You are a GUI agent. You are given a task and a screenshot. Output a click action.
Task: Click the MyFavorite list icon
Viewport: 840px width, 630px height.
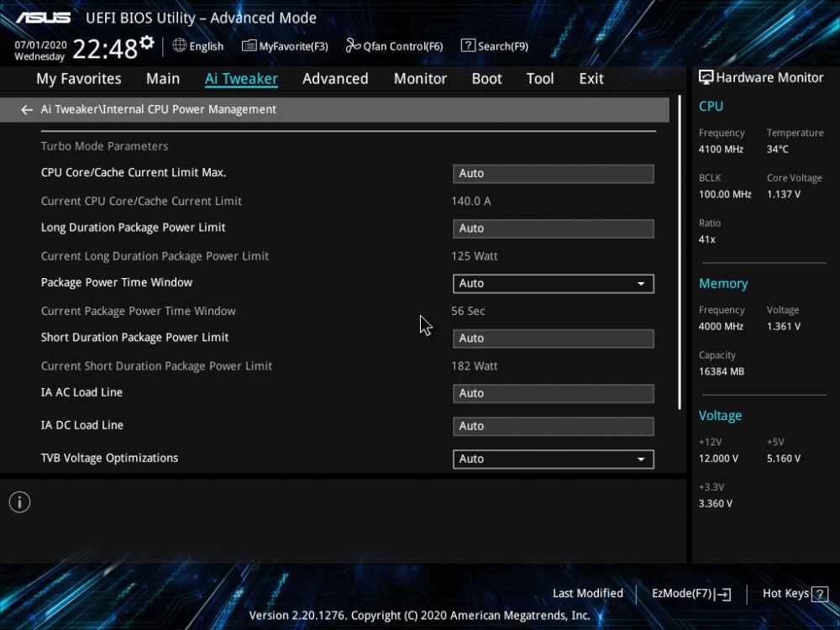(249, 46)
